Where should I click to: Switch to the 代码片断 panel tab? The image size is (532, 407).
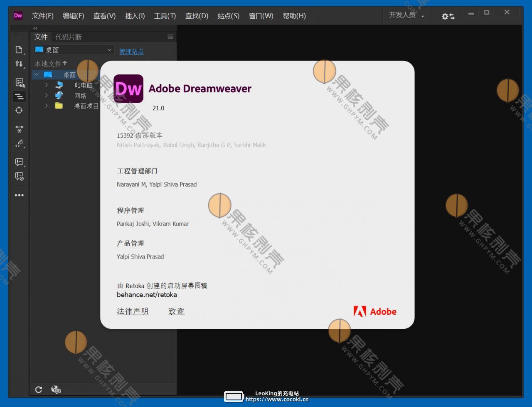[69, 37]
